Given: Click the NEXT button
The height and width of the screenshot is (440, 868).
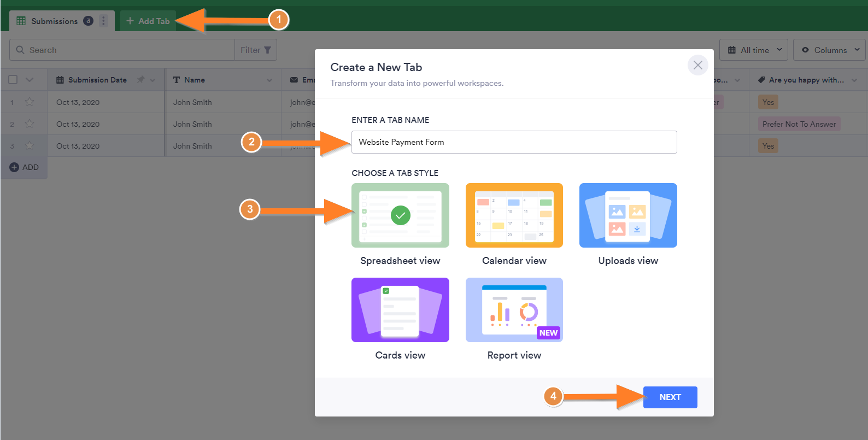Looking at the screenshot, I should point(670,397).
